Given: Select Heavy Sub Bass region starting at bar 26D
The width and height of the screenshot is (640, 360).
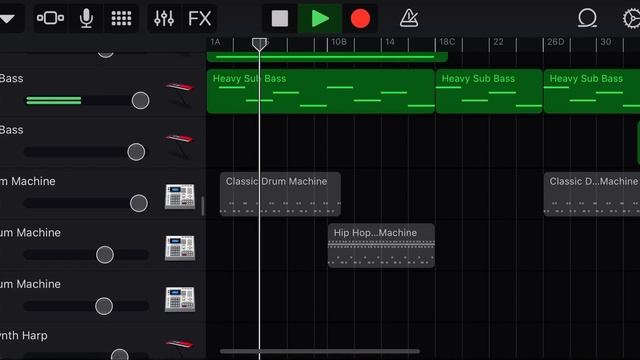Looking at the screenshot, I should click(592, 91).
